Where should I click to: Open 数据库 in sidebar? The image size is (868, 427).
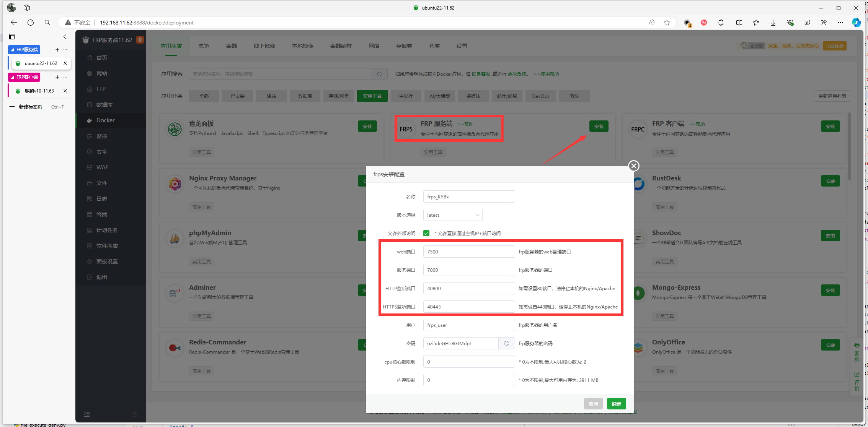click(x=104, y=105)
